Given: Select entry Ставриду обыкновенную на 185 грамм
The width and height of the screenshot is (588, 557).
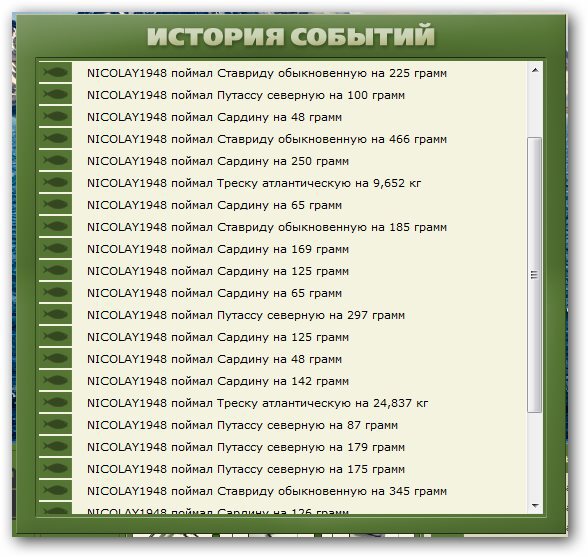Looking at the screenshot, I should coord(267,227).
